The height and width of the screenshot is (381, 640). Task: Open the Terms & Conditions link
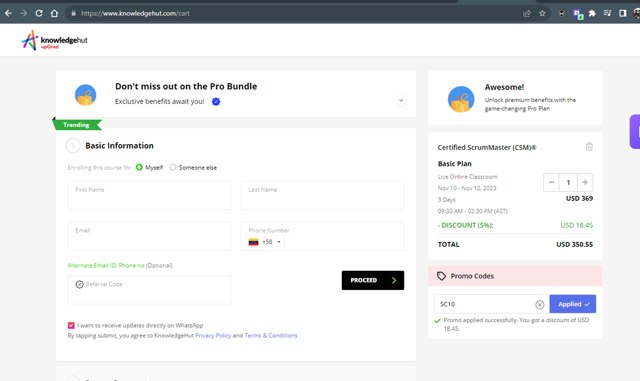[271, 335]
